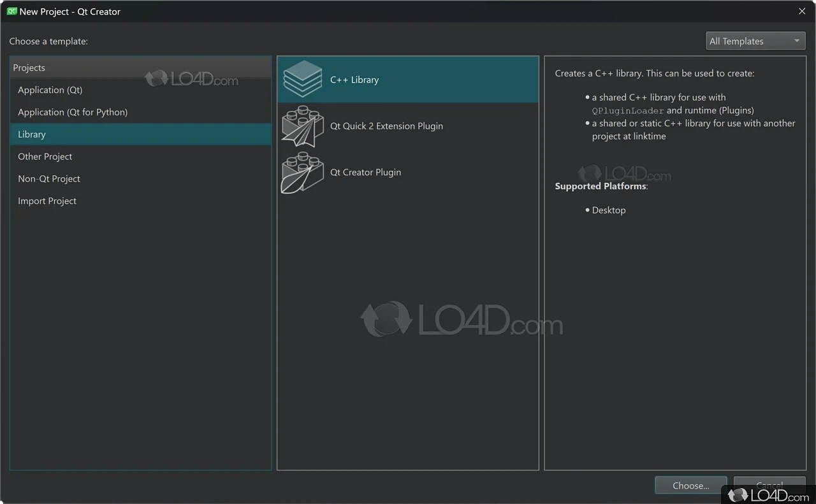Viewport: 816px width, 504px height.
Task: Click the Projects header in category list
Action: pos(141,68)
